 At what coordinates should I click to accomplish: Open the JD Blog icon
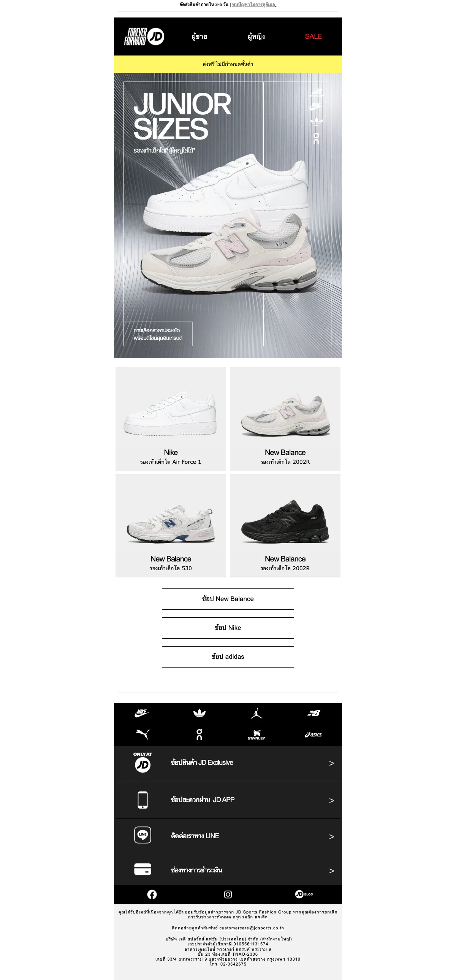coord(304,894)
